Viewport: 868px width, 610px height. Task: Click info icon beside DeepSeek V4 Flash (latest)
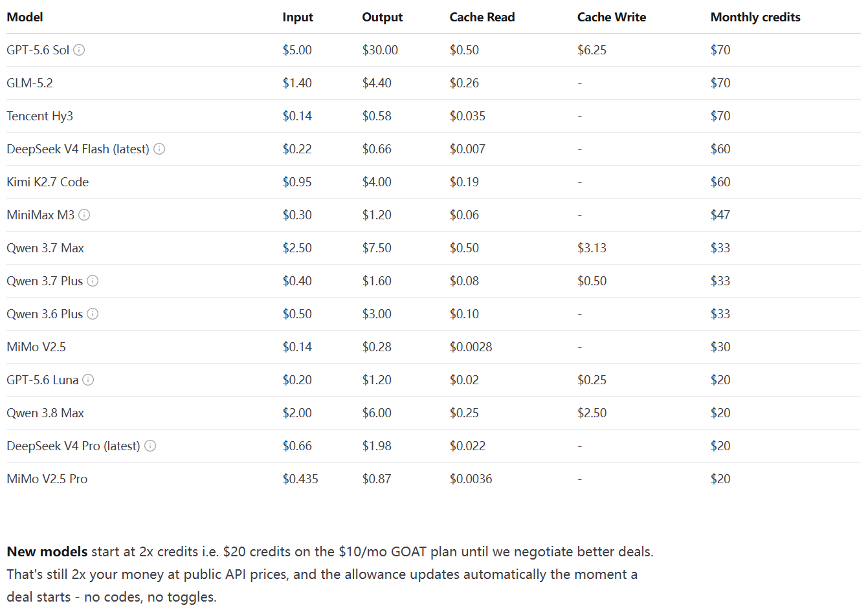159,149
